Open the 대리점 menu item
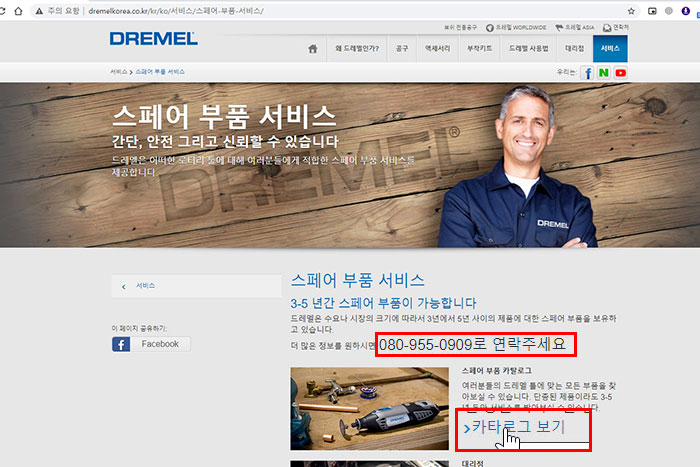Image resolution: width=700 pixels, height=467 pixels. [575, 49]
